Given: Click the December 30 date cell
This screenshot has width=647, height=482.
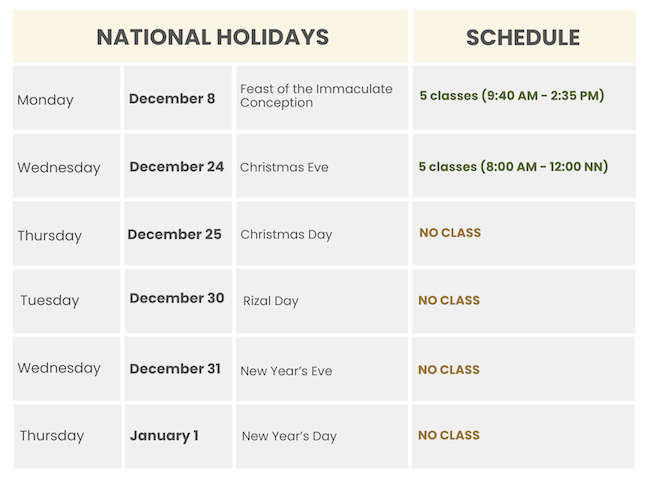Looking at the screenshot, I should coord(176,298).
